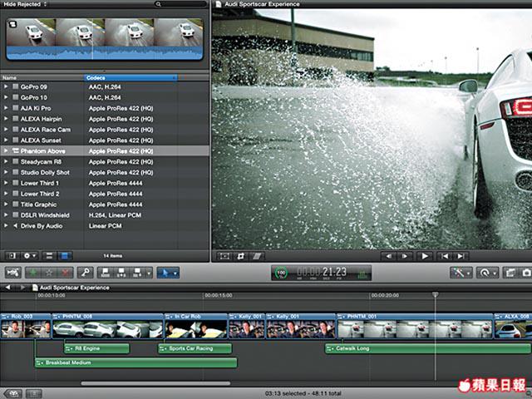The height and width of the screenshot is (399, 532).
Task: Open the magic wand enhancements menu
Action: coord(461,273)
